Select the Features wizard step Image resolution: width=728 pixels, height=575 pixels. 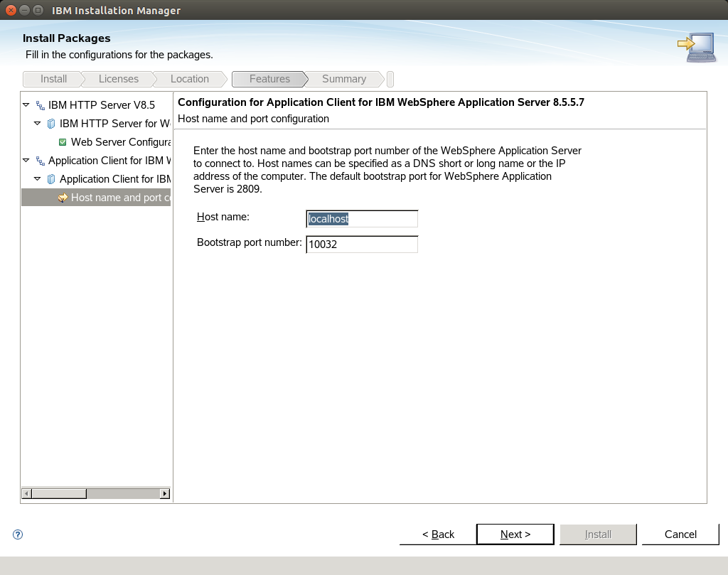269,79
